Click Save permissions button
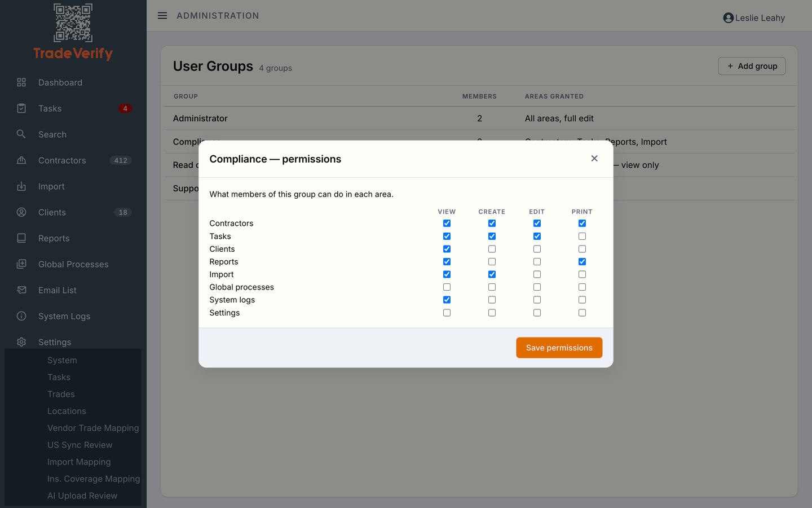812x508 pixels. point(559,348)
